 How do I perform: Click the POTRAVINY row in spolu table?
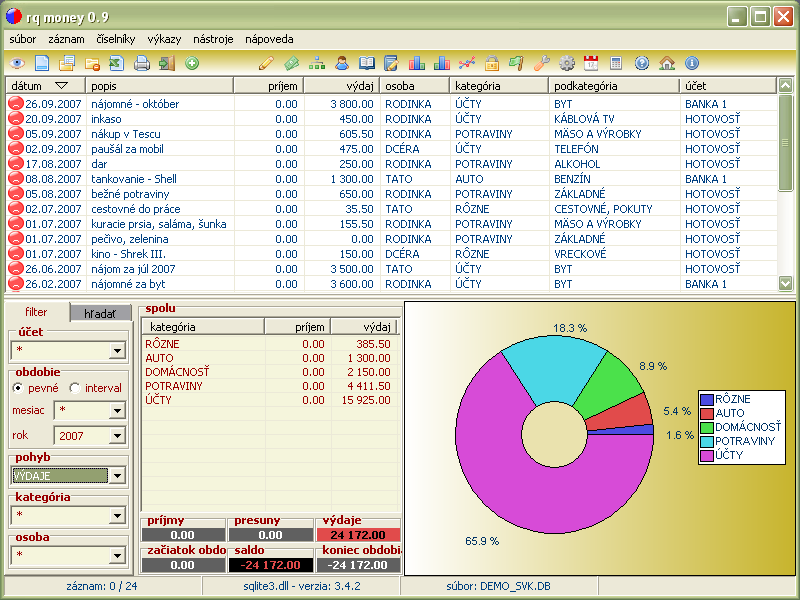pos(269,386)
